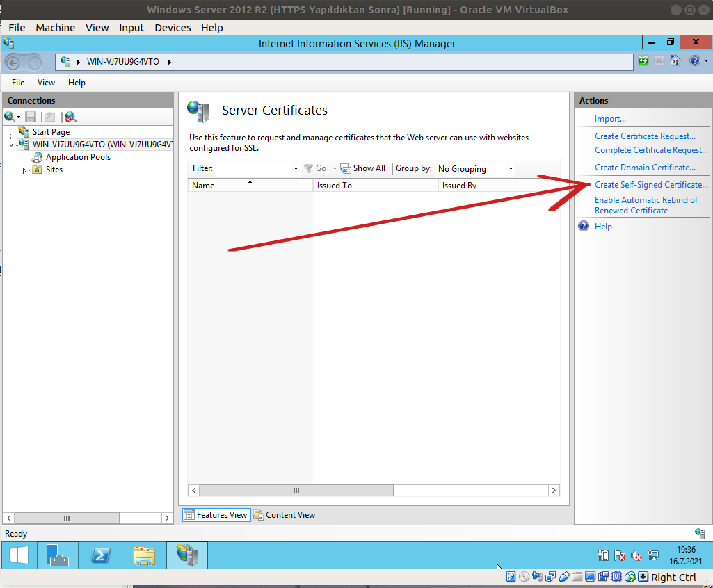This screenshot has width=713, height=588.
Task: Click the Create New Connection globe icon
Action: coord(9,117)
